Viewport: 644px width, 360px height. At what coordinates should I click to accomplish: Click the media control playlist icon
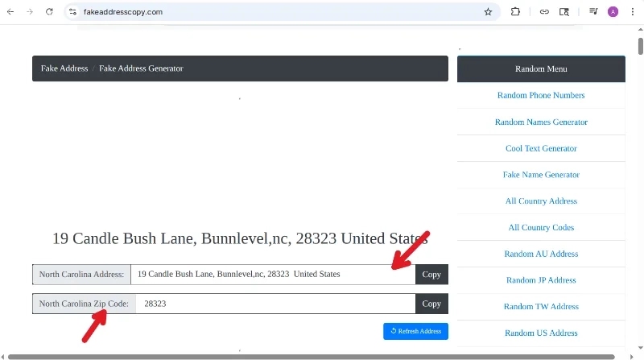coord(593,11)
